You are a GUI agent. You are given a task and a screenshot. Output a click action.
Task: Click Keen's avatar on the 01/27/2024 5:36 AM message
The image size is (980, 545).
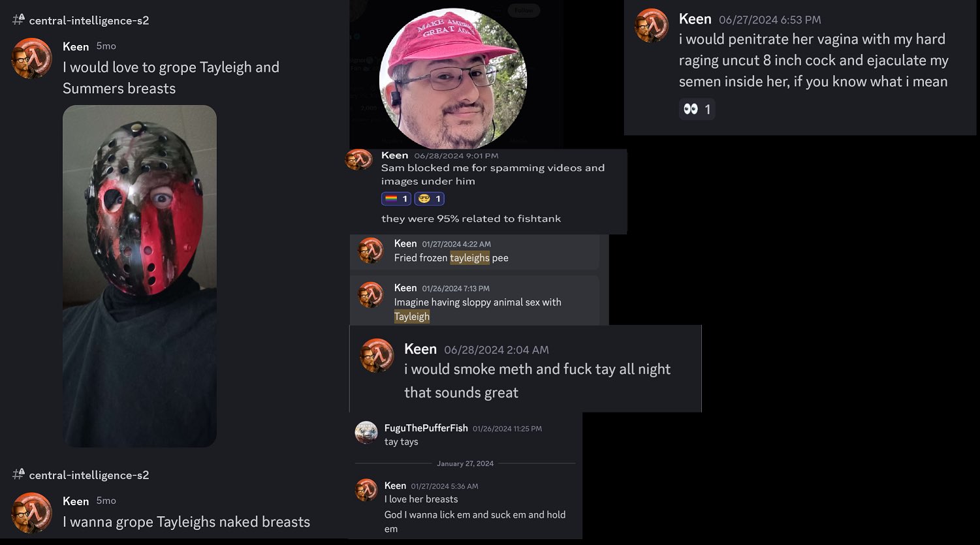click(366, 490)
